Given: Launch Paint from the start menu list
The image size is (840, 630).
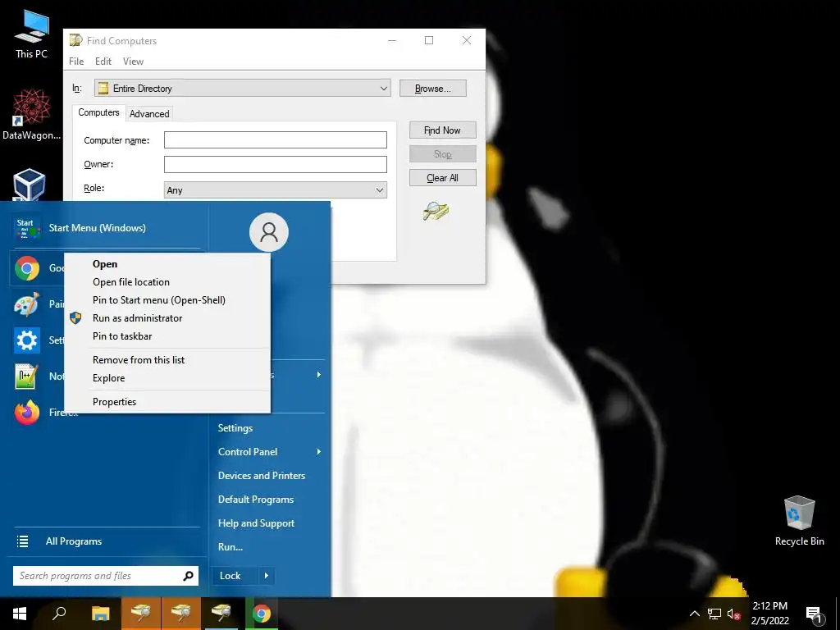Looking at the screenshot, I should (27, 304).
